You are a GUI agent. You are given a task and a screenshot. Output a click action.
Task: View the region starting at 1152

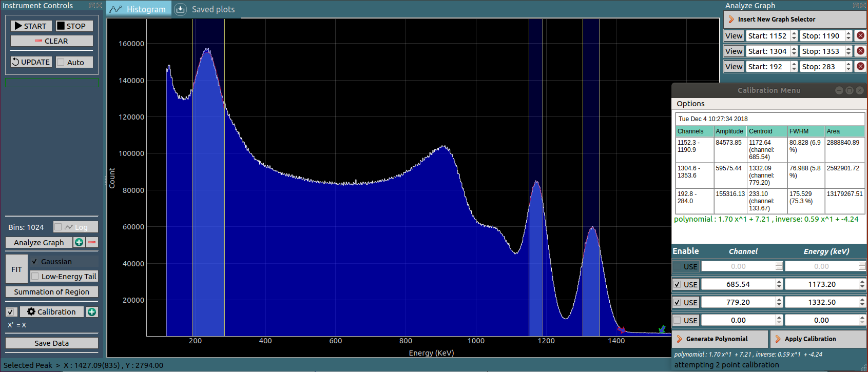[734, 36]
